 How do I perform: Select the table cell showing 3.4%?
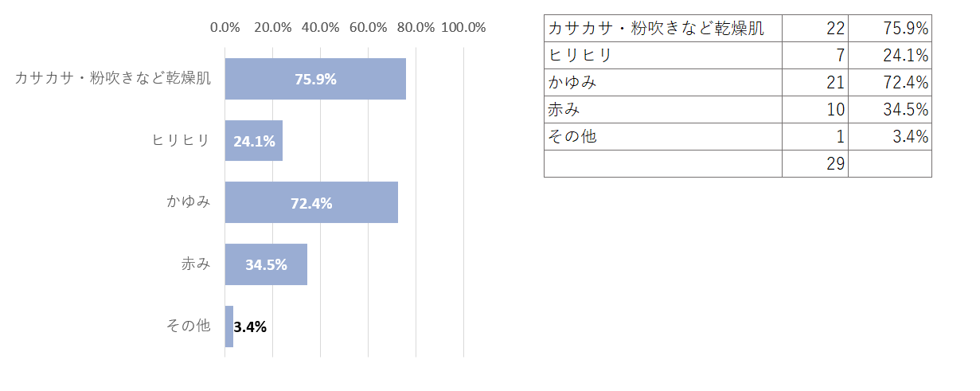pos(889,137)
